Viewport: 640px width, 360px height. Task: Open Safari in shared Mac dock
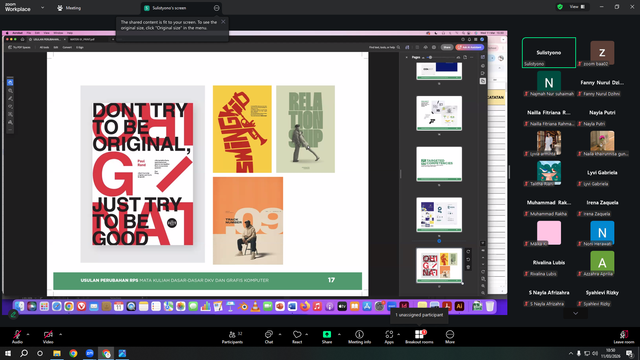pos(57,306)
